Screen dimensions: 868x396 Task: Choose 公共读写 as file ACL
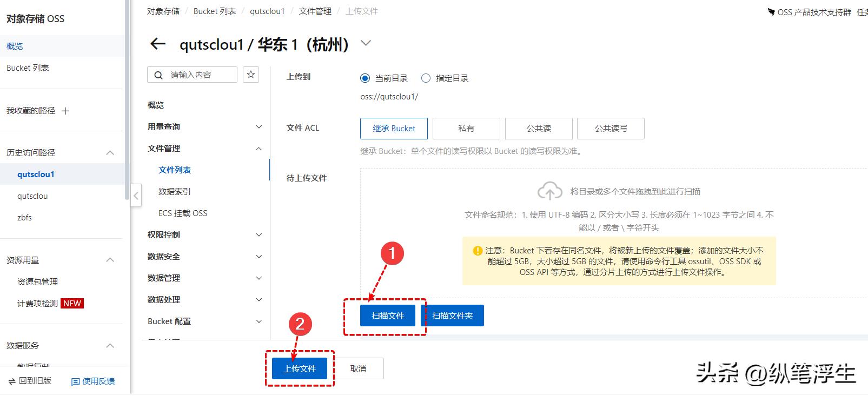(611, 129)
